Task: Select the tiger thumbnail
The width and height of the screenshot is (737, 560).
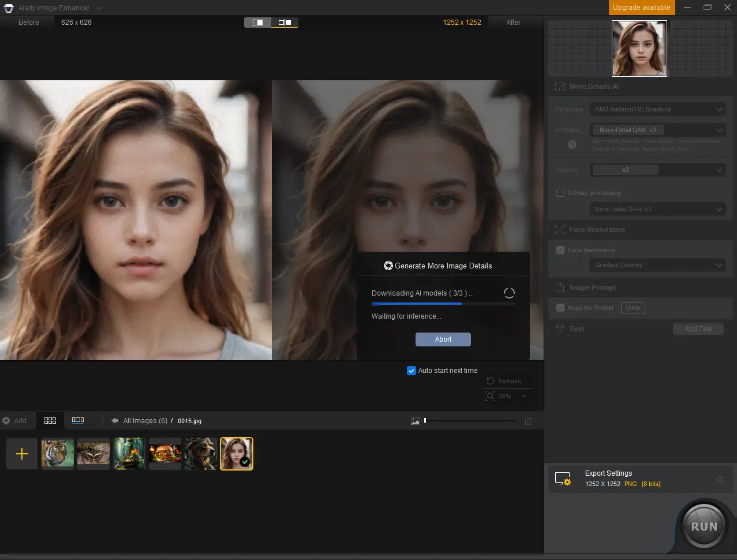Action: pos(58,454)
